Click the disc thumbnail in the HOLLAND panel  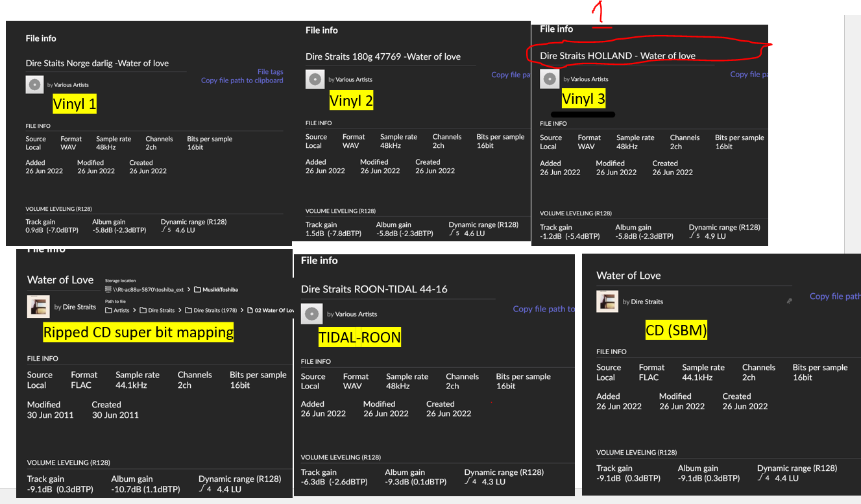click(550, 79)
